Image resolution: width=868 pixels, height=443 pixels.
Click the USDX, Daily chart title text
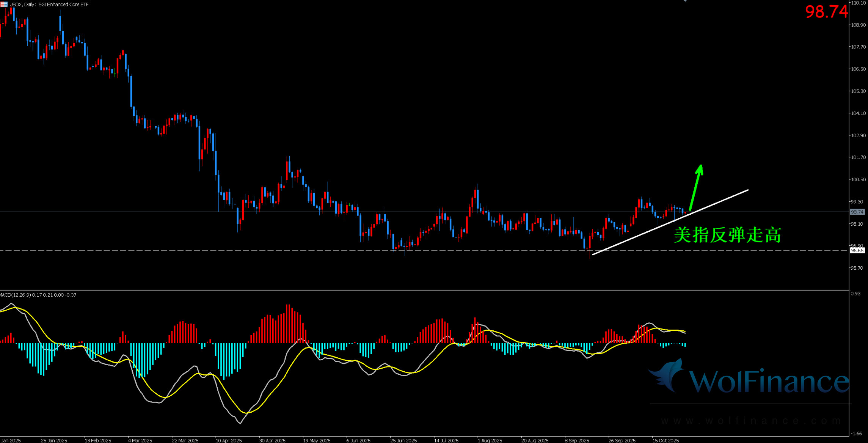click(x=49, y=5)
